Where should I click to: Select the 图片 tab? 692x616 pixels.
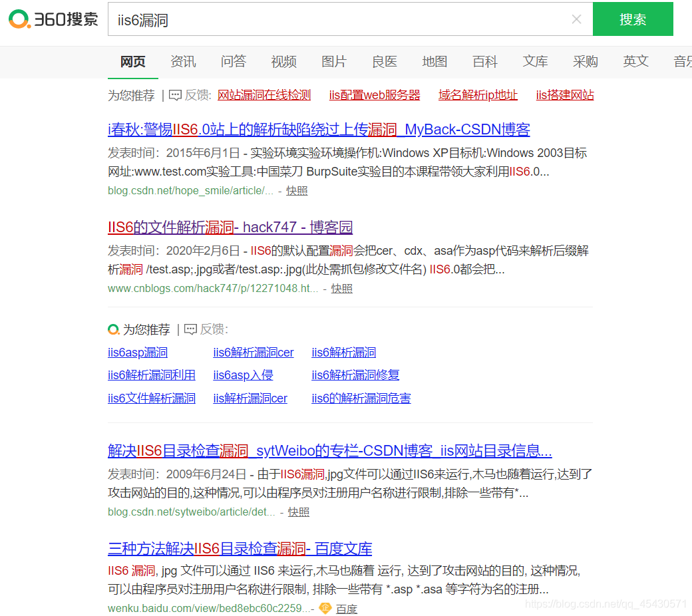click(334, 61)
